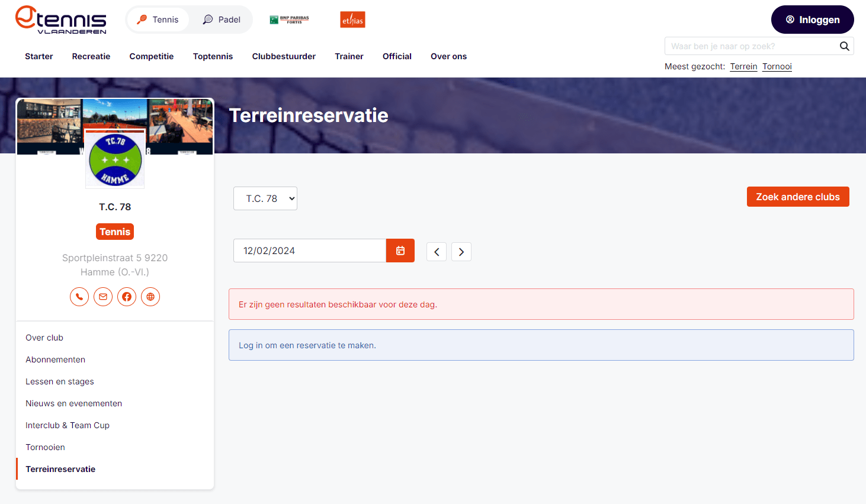The image size is (866, 504).
Task: Click Zoek andere clubs button
Action: point(797,197)
